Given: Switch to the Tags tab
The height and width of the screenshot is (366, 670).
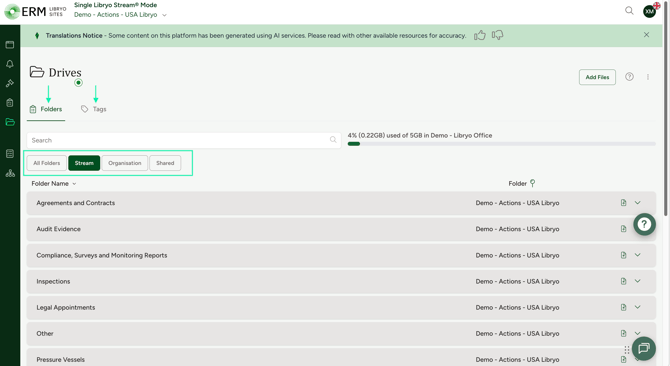Looking at the screenshot, I should (x=94, y=109).
